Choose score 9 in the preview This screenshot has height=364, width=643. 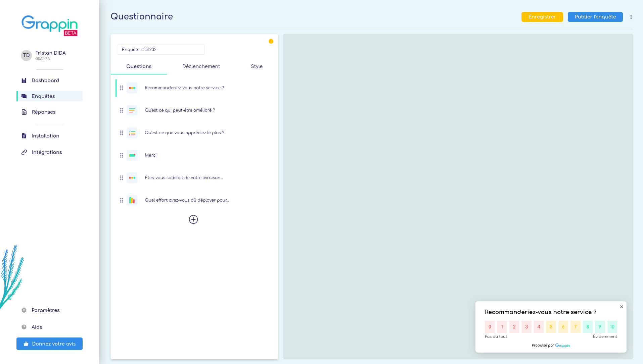click(600, 327)
